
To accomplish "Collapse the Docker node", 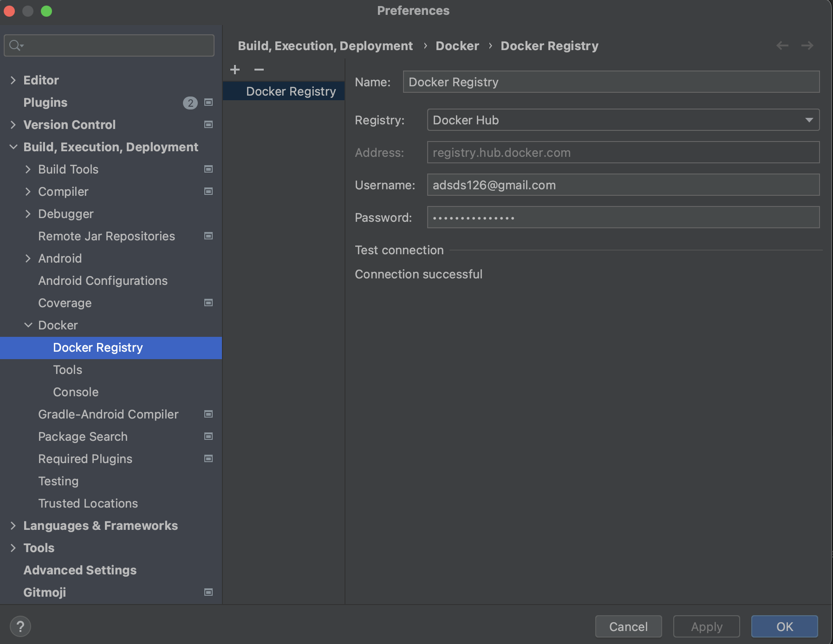I will pyautogui.click(x=28, y=325).
